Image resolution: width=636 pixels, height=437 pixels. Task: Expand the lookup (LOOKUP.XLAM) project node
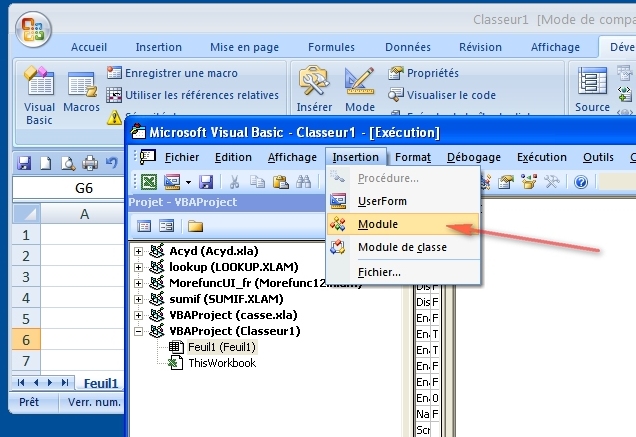click(138, 267)
